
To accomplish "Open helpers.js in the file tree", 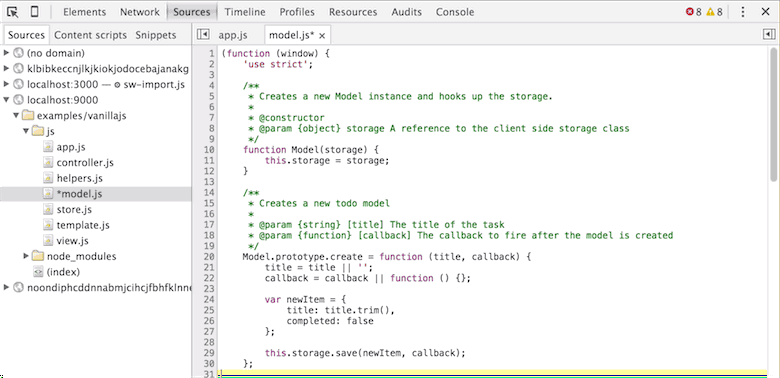I will coord(80,178).
